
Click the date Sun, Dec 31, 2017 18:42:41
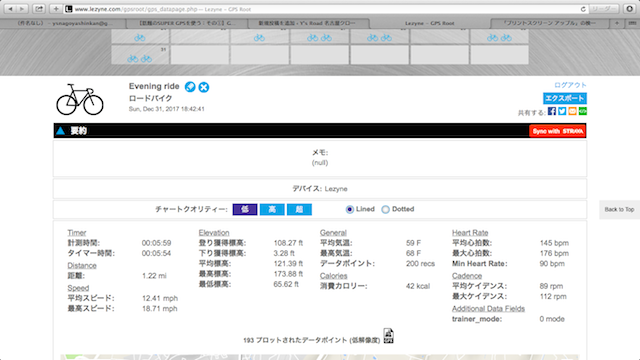[167, 109]
